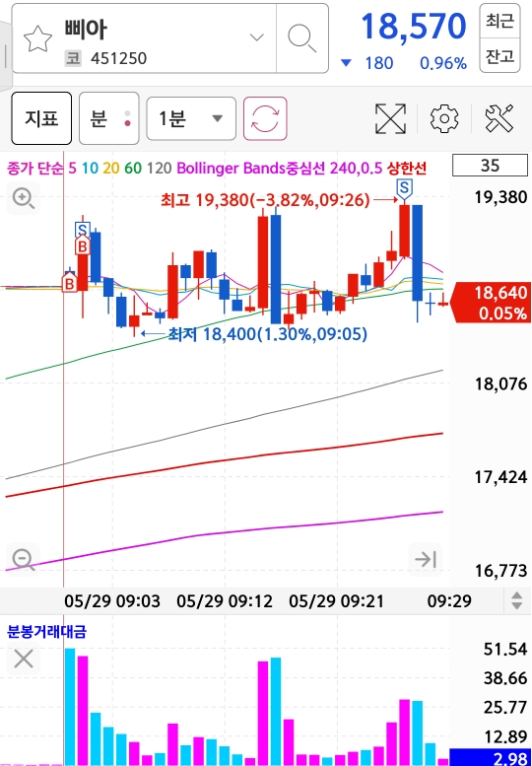Toggle the 분 minute chart type

click(x=108, y=118)
